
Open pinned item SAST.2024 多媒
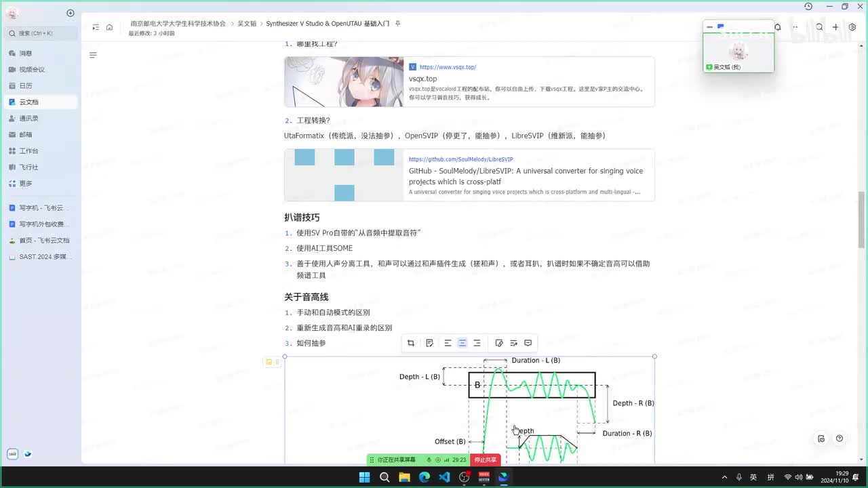pos(39,257)
